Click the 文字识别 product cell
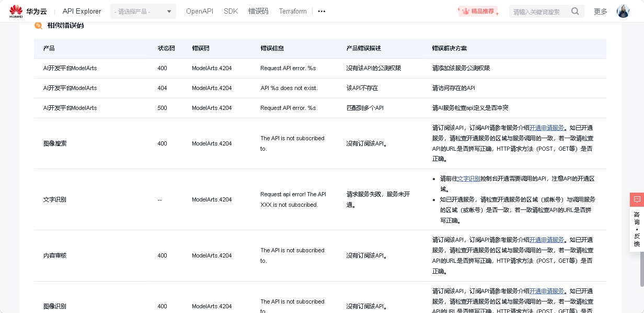Image resolution: width=644 pixels, height=313 pixels. 55,199
